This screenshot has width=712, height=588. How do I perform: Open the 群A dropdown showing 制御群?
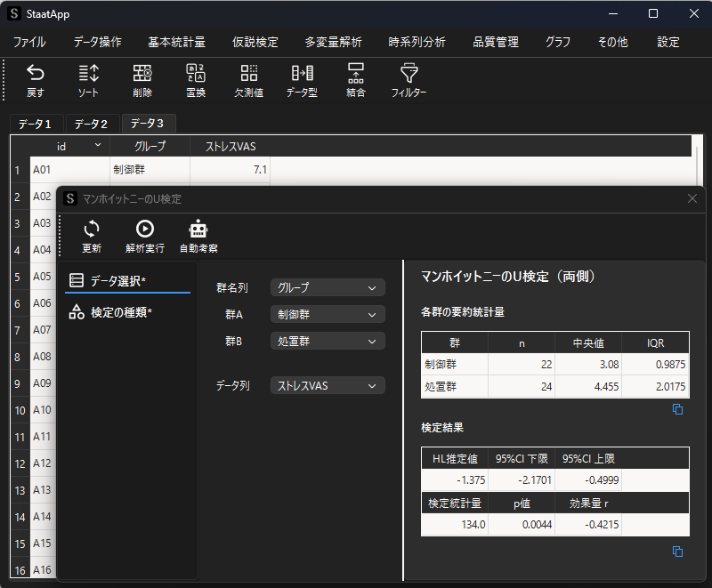point(328,314)
